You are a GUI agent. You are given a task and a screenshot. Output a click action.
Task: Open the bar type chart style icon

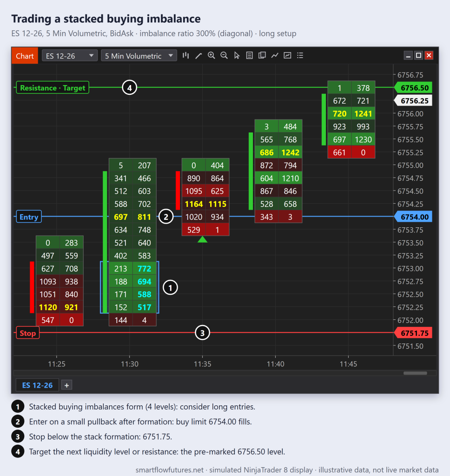pyautogui.click(x=185, y=56)
